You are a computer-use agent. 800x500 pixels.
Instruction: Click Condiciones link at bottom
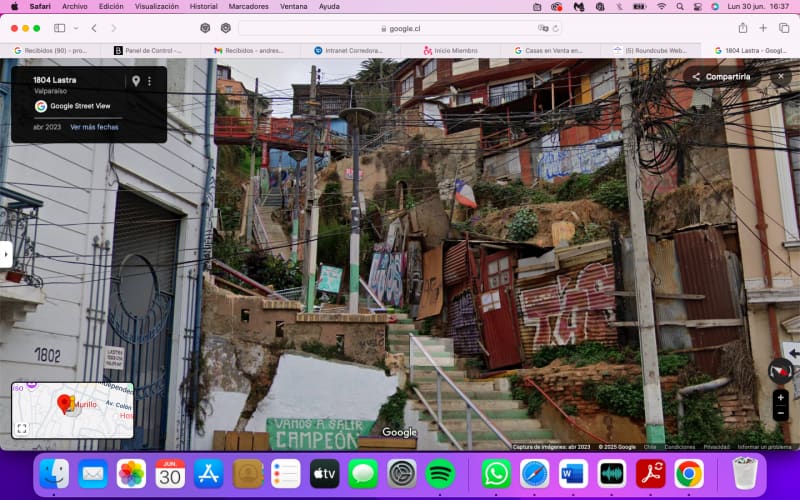pyautogui.click(x=680, y=447)
